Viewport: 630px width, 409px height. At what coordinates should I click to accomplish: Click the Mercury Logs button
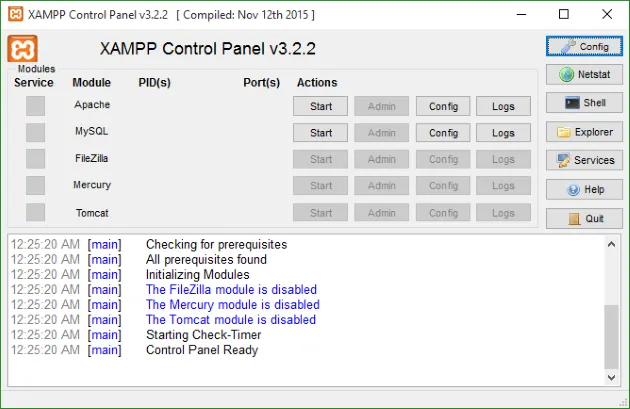(x=503, y=186)
